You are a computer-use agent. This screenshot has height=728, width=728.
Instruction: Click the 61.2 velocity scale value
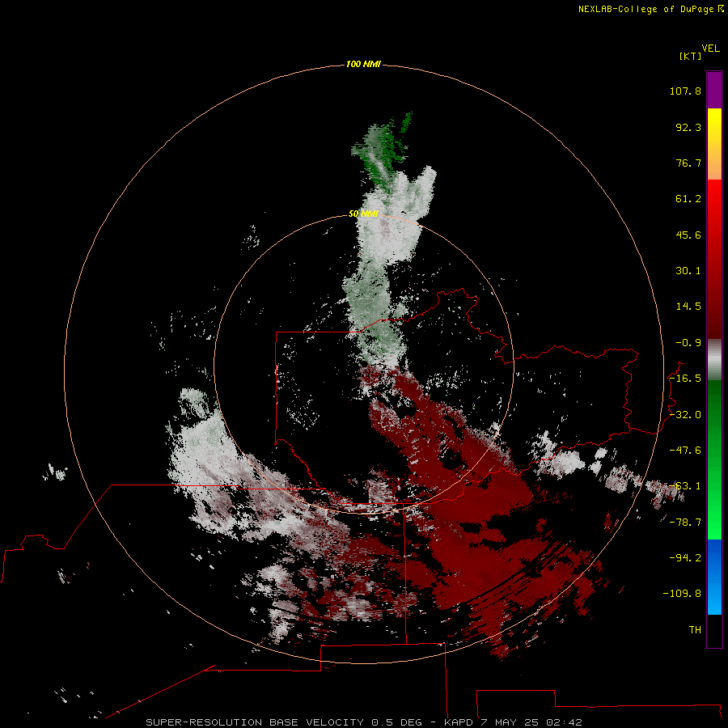(x=688, y=199)
